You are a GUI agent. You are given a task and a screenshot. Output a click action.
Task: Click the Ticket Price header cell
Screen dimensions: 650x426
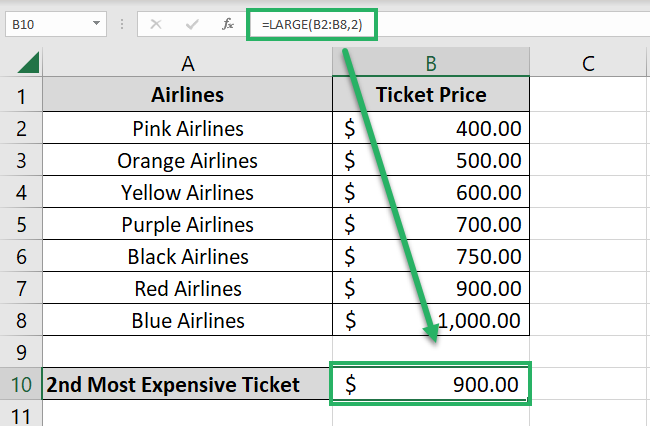pyautogui.click(x=430, y=96)
